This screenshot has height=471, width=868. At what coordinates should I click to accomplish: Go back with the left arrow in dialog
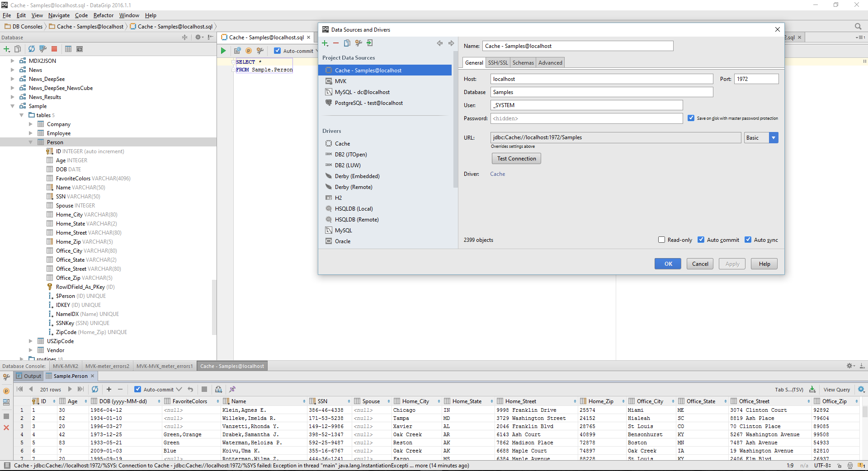click(x=439, y=43)
